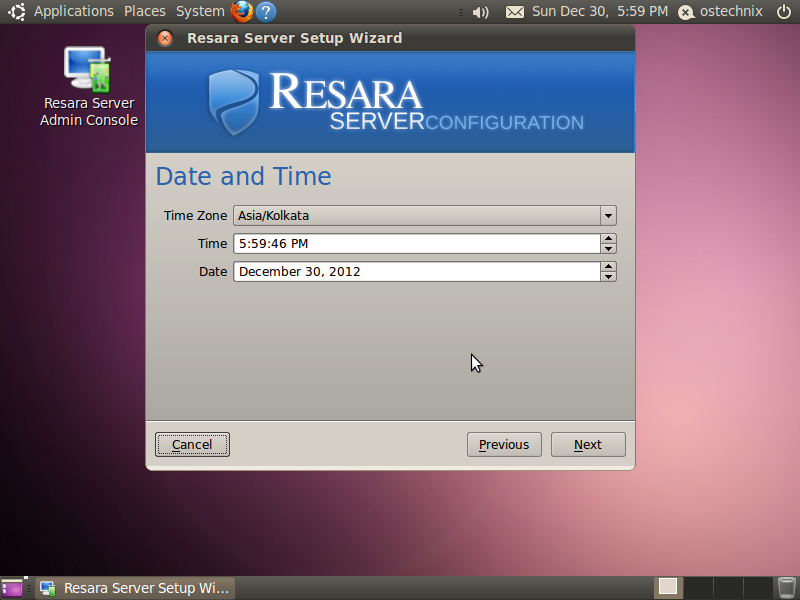Increase the Time value with up arrow
Viewport: 800px width, 600px height.
pyautogui.click(x=608, y=239)
